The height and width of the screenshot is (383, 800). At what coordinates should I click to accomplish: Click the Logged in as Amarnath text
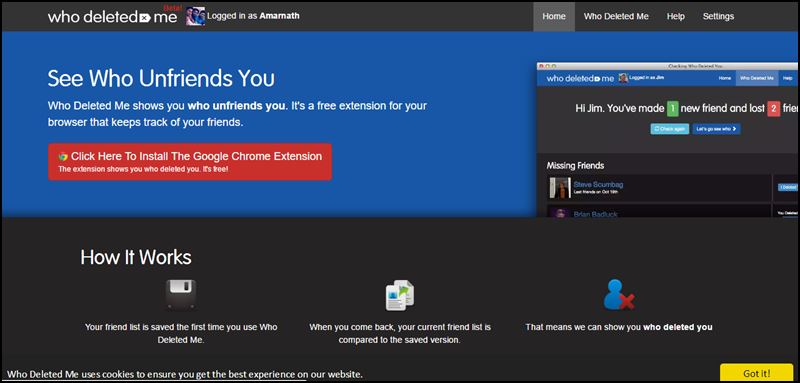(x=253, y=16)
